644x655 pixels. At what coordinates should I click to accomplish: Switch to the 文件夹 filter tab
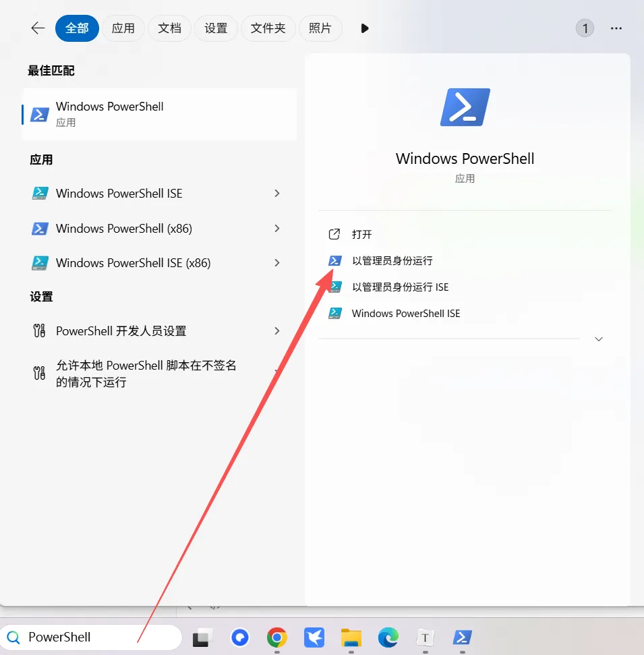268,28
